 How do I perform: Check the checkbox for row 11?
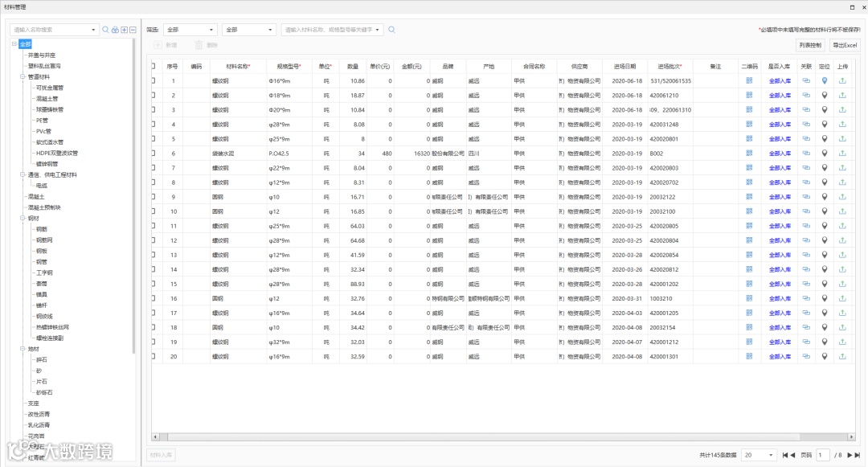(x=154, y=226)
